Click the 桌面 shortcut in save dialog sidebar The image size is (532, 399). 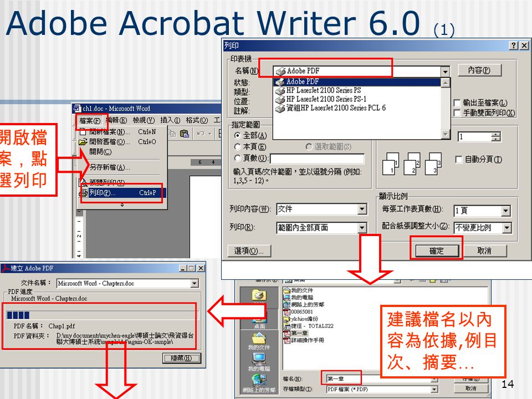(x=259, y=319)
